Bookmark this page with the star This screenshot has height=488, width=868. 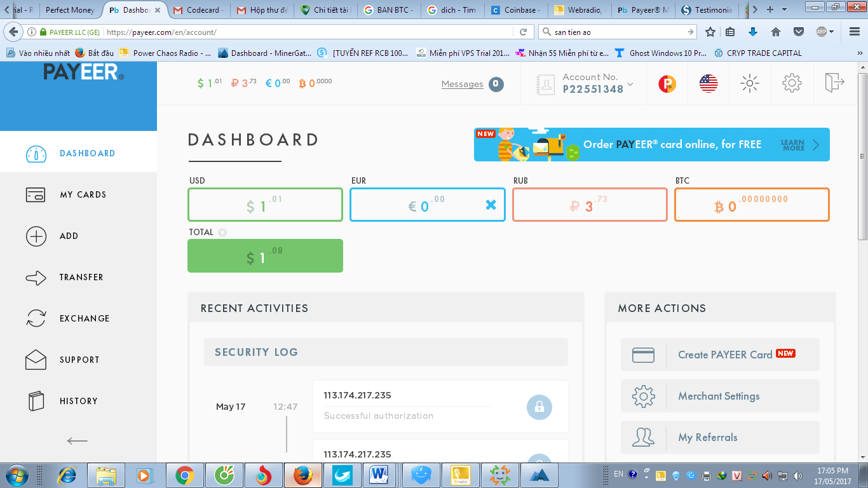click(x=710, y=32)
